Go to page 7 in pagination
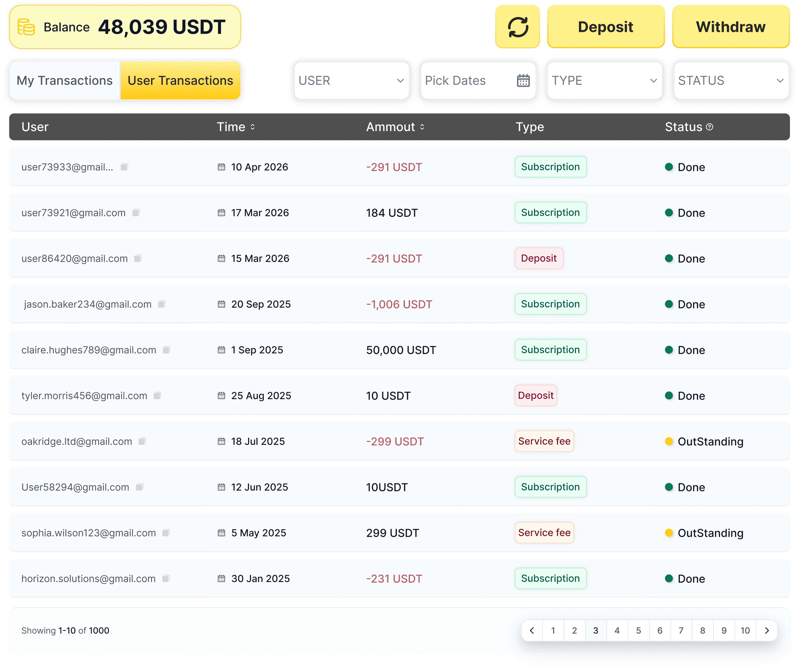Screen dimensions: 801x672 click(681, 631)
